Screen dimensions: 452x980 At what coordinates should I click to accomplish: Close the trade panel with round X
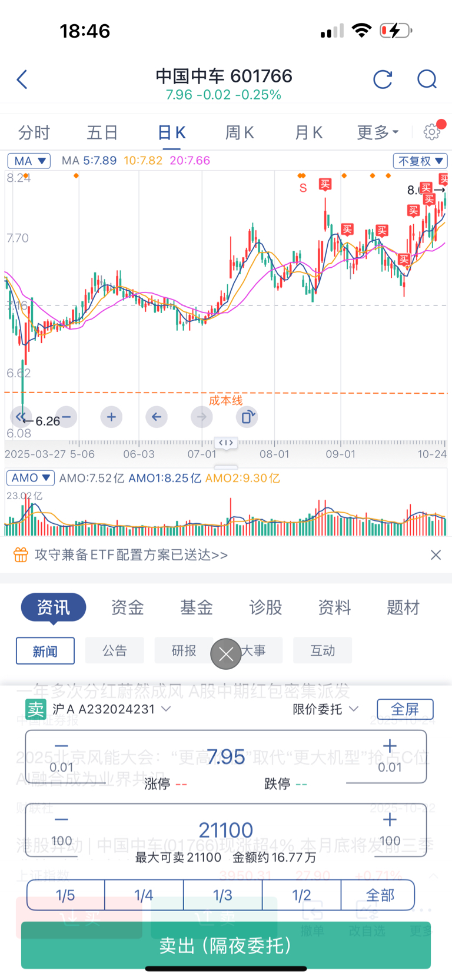[226, 654]
